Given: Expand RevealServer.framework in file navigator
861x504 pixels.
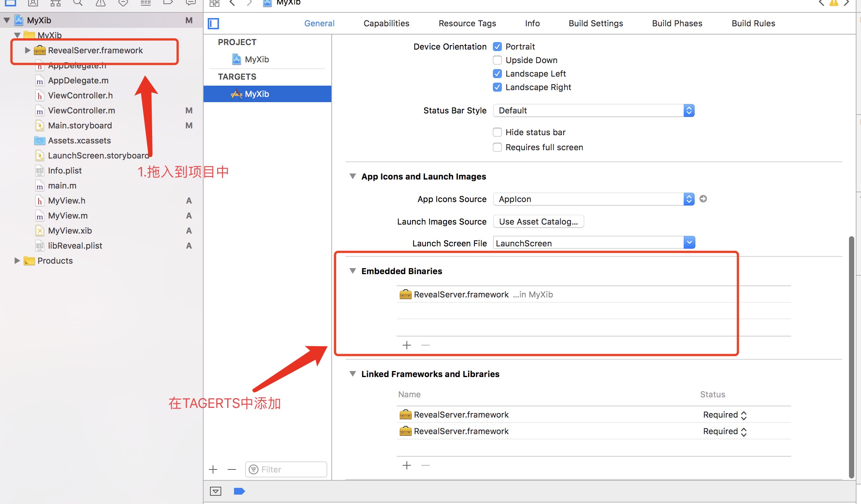Looking at the screenshot, I should point(27,50).
